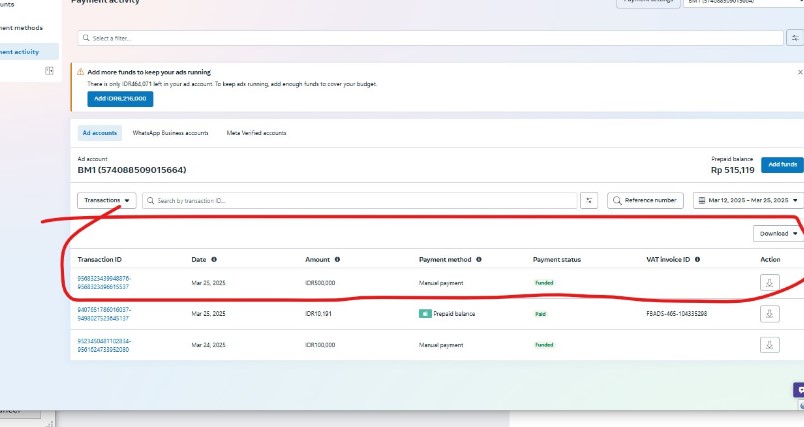
Task: Click the Add IDR funds button in banner
Action: coord(119,99)
